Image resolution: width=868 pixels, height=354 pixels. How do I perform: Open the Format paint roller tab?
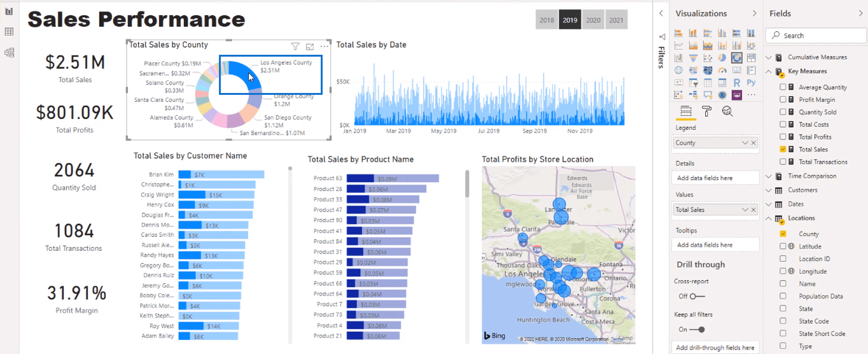pos(706,111)
